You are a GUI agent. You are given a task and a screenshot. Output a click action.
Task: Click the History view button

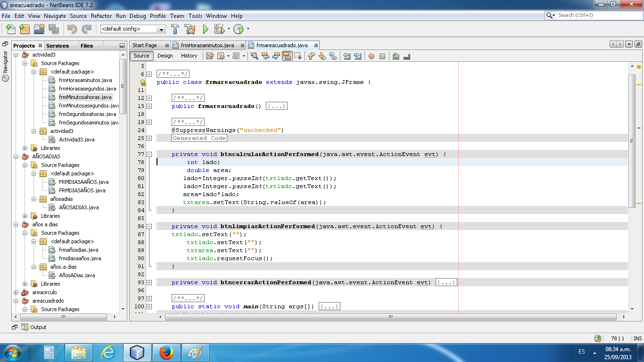(x=189, y=56)
